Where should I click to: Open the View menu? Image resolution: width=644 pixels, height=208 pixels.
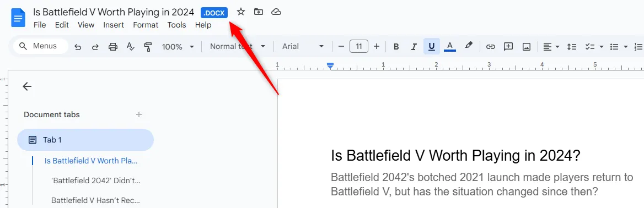tap(86, 25)
